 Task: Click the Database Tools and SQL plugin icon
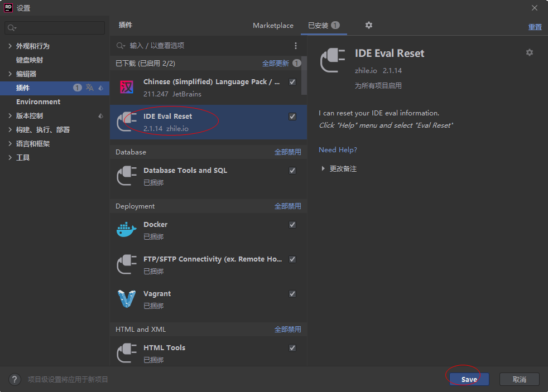(127, 176)
